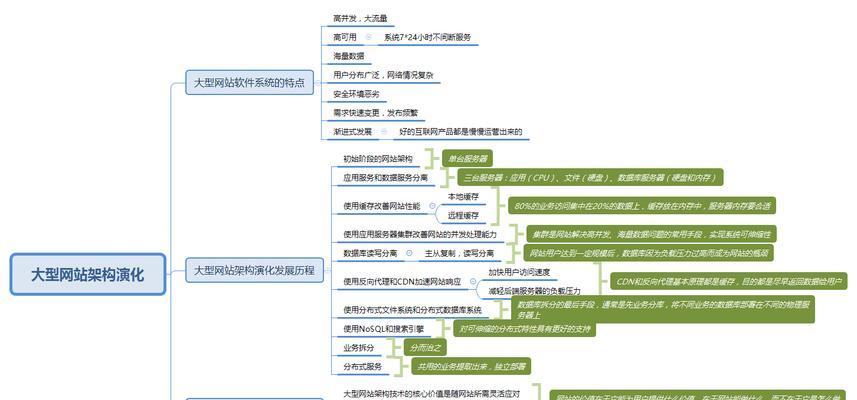Select the green callout starting 三台服务器

590,178
